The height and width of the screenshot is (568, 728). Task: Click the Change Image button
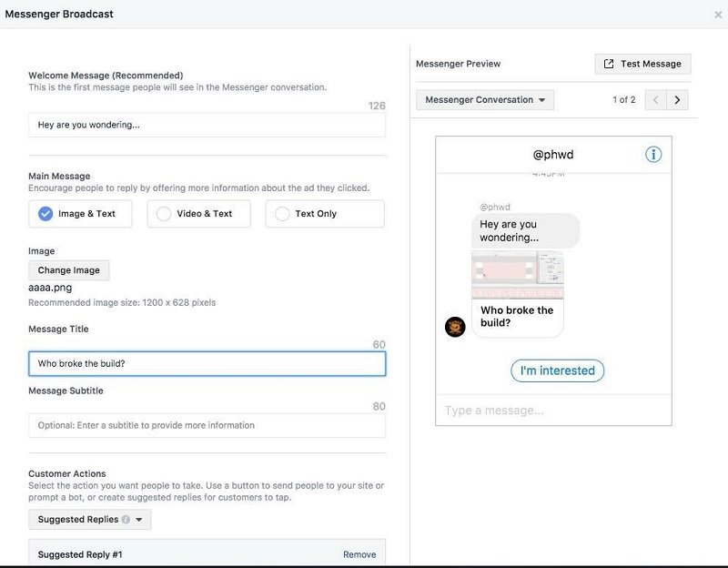pyautogui.click(x=69, y=270)
